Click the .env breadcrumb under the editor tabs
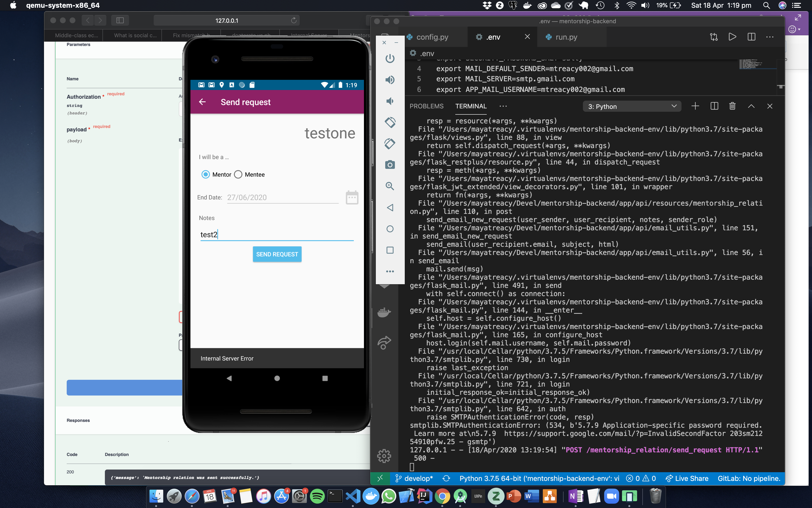The image size is (812, 508). [422, 53]
